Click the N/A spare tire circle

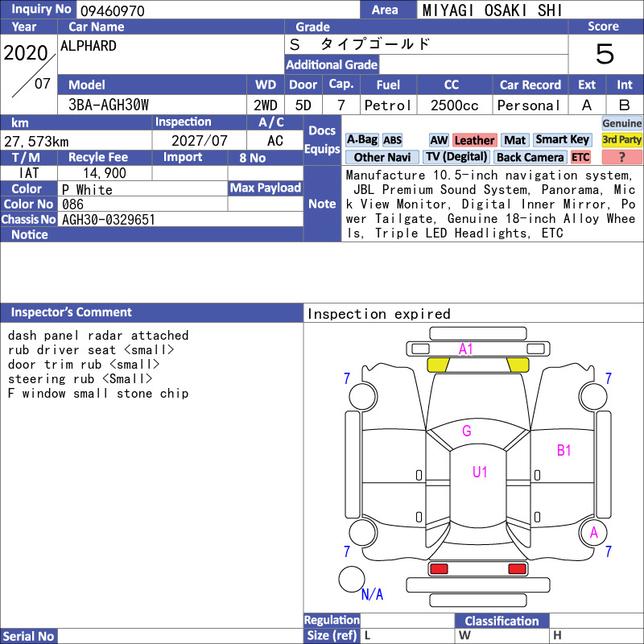352,579
